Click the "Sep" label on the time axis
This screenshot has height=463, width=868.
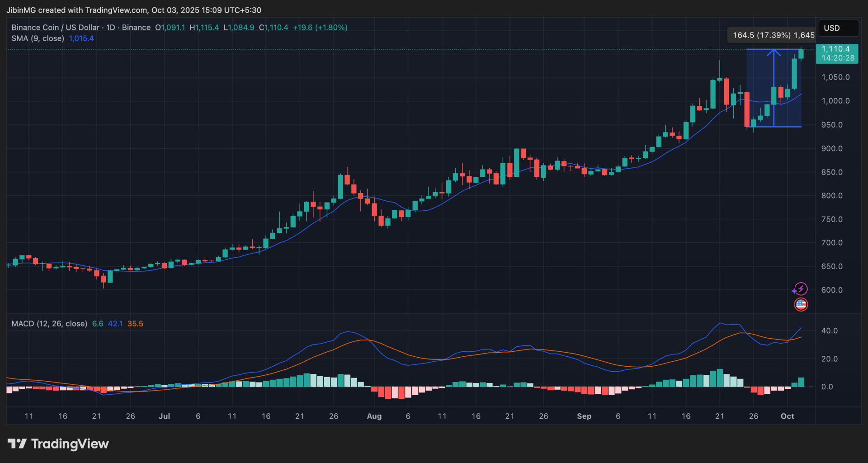click(x=584, y=416)
